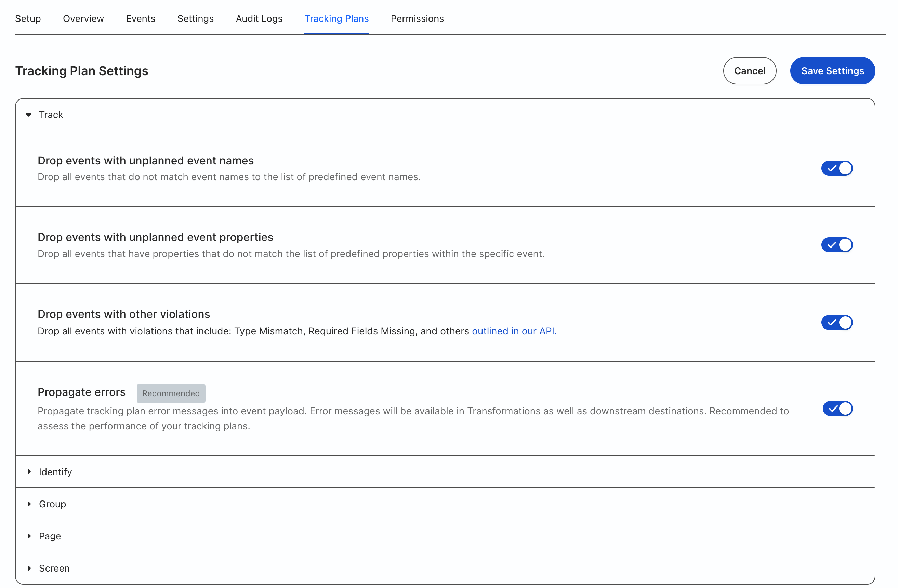
Task: Click the Cancel button
Action: (x=749, y=71)
